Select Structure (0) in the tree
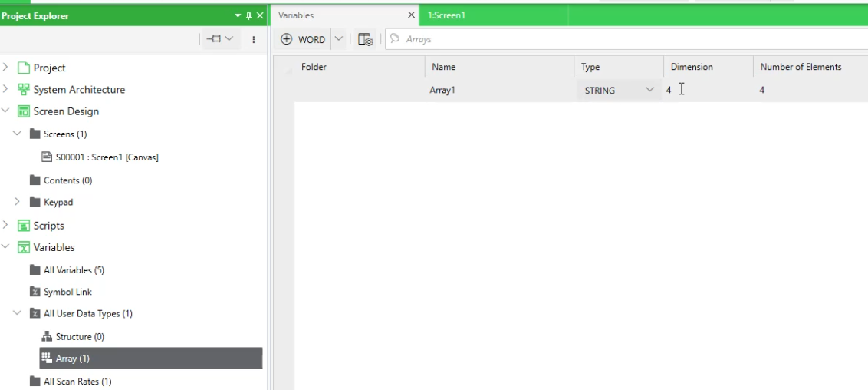 coord(80,336)
